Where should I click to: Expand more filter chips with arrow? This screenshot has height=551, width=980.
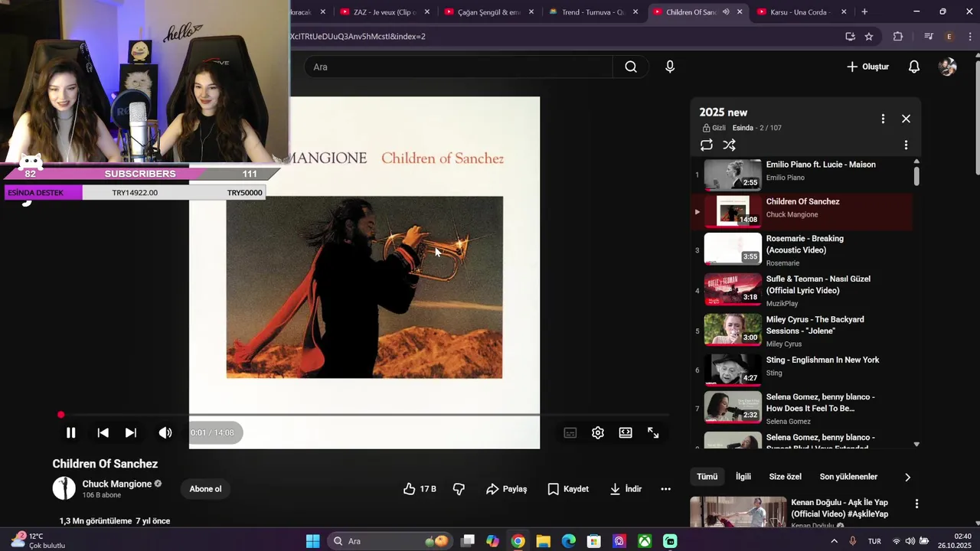pos(907,477)
